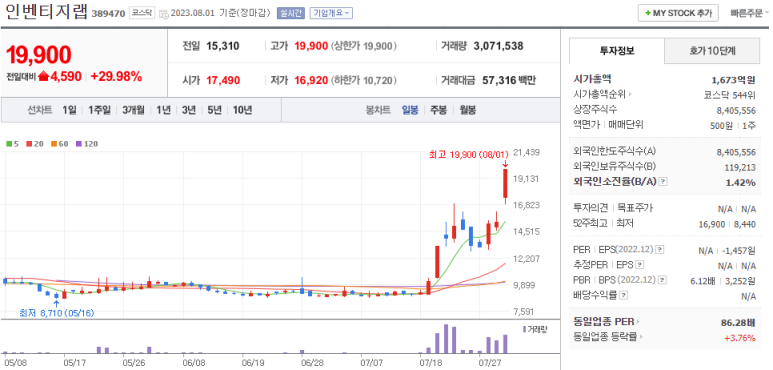Viewport: 773px width, 370px height.
Task: Click the 동일업종 등락률 value +3.76%
Action: tap(739, 338)
